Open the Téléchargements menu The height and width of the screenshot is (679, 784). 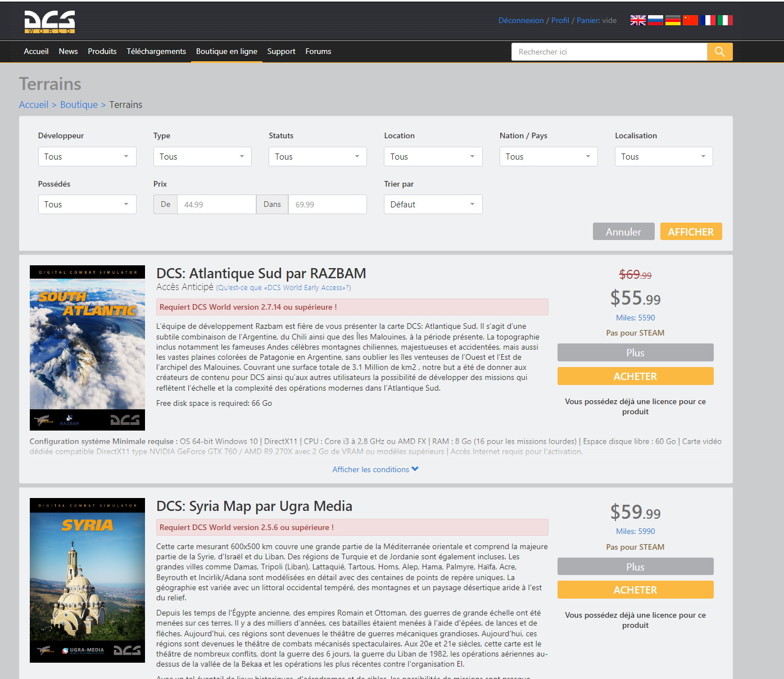(156, 51)
